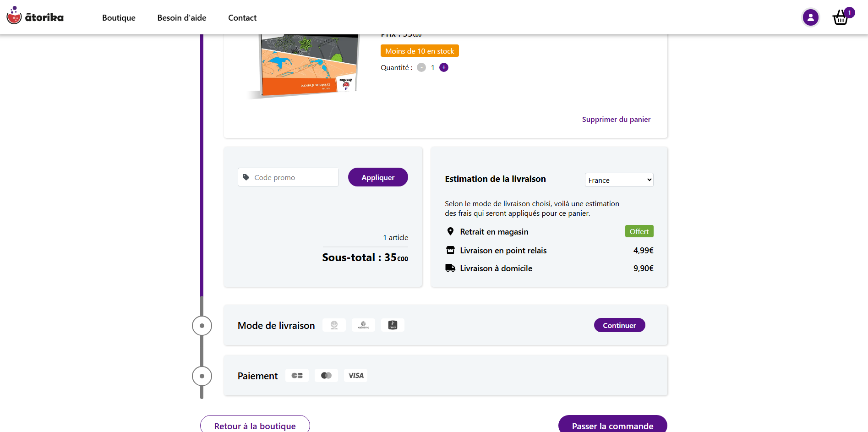868x432 pixels.
Task: Open the user account icon
Action: pyautogui.click(x=810, y=18)
